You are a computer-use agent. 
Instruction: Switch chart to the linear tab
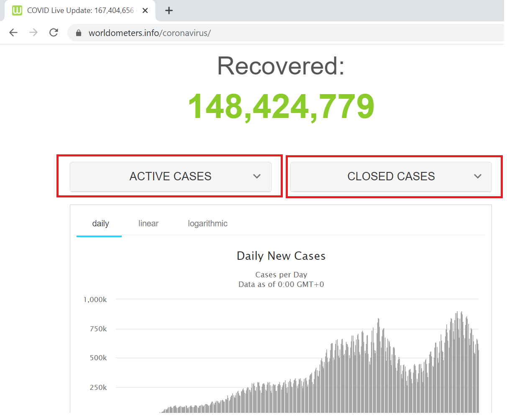(149, 223)
